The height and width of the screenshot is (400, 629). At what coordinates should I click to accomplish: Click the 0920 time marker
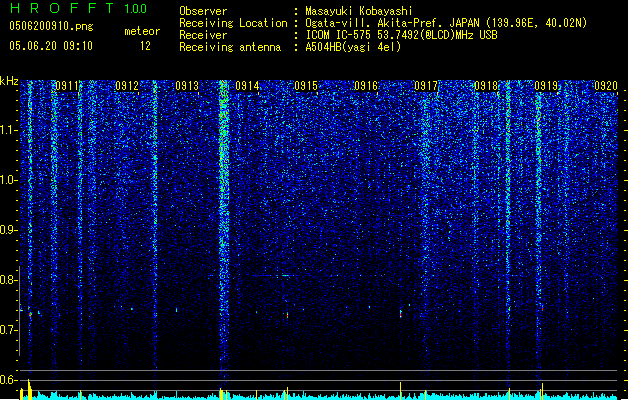[606, 85]
